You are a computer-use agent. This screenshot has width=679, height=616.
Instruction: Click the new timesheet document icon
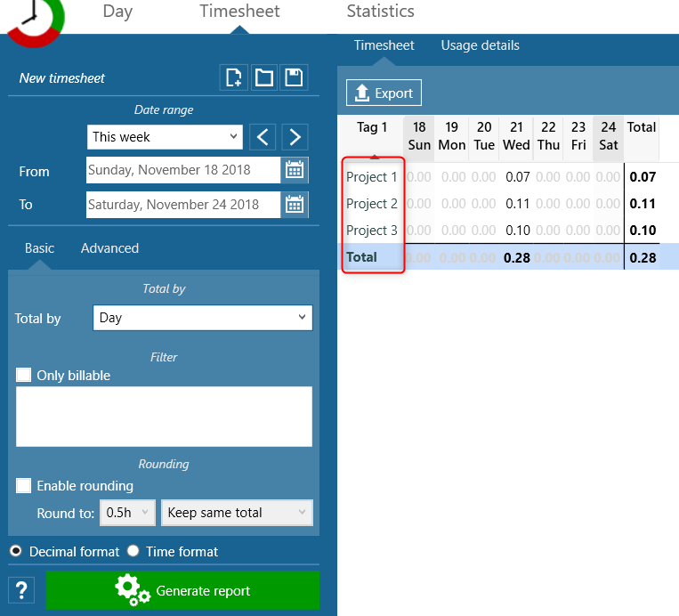click(234, 78)
